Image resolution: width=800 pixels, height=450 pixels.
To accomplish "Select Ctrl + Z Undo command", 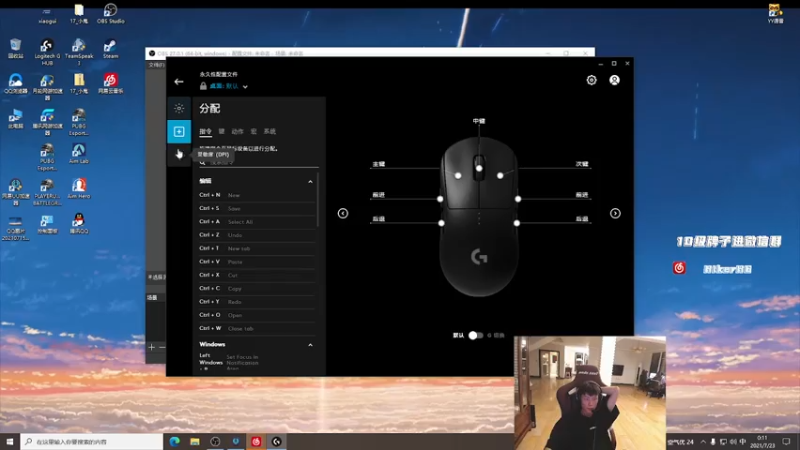I will point(257,235).
